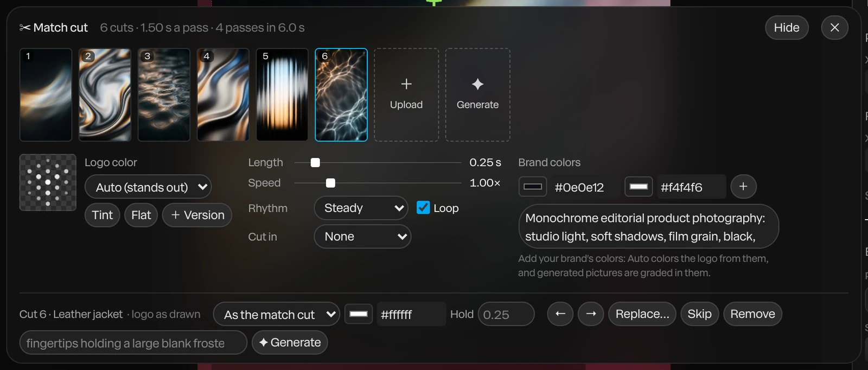Click the Replace... button

click(x=642, y=314)
